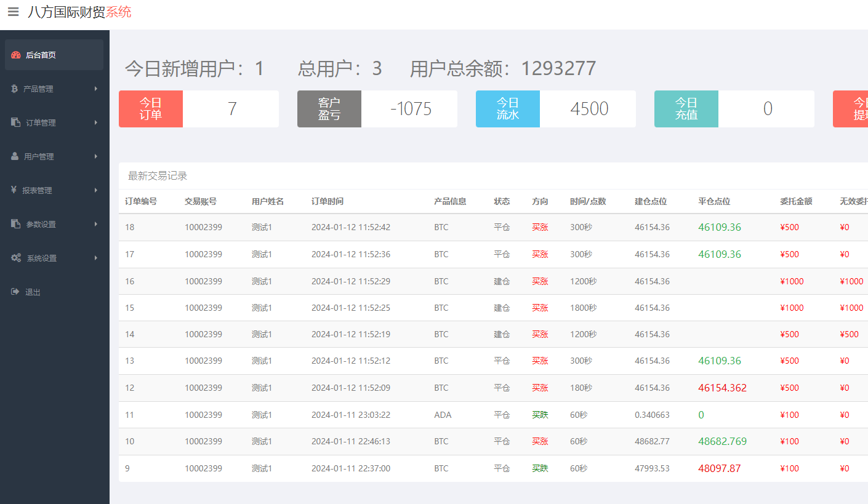Expand the 订单管理 submenu arrow

coord(96,122)
